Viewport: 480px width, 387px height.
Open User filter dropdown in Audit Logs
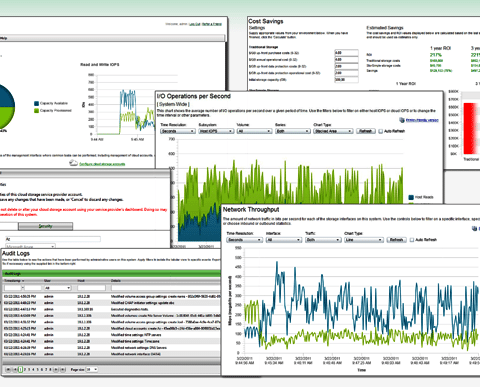click(57, 288)
